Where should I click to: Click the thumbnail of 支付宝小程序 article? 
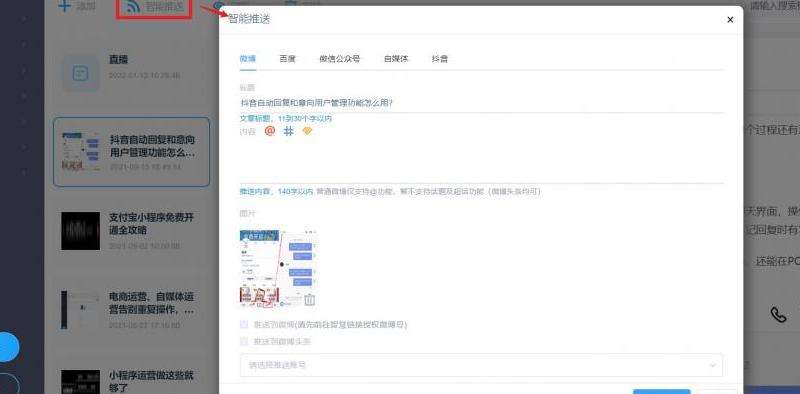(81, 231)
